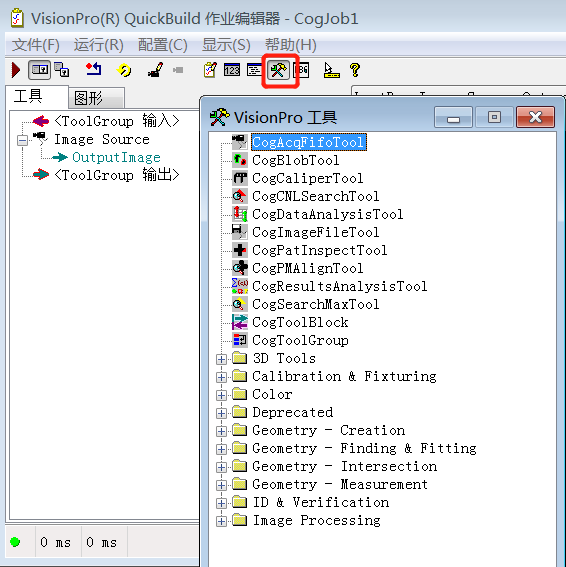
Task: Click the ruler measurement toolbar icon
Action: click(331, 70)
